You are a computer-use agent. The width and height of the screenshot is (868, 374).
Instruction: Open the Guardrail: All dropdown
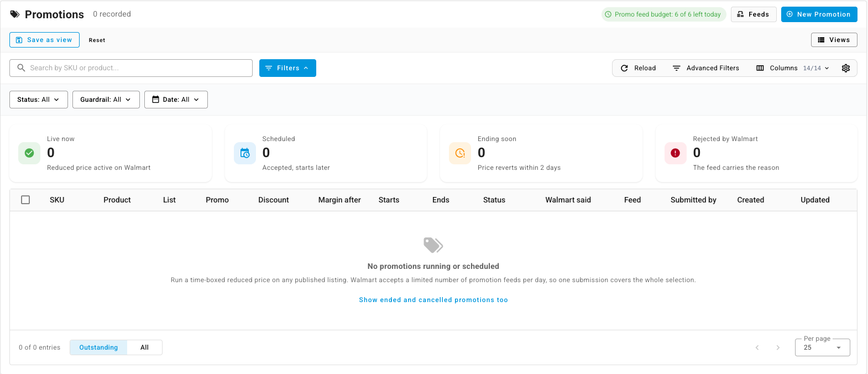coord(106,100)
